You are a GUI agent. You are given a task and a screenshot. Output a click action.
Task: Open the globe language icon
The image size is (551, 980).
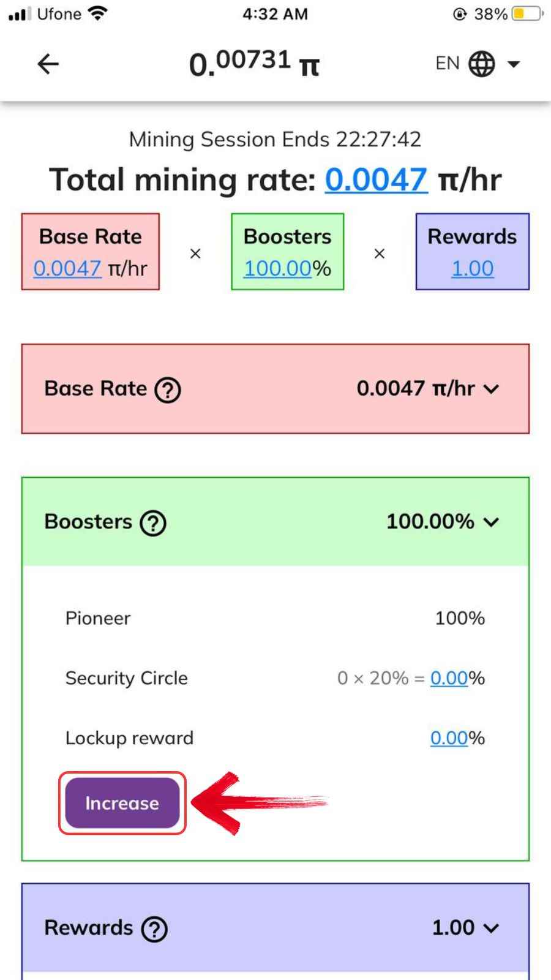pyautogui.click(x=482, y=64)
